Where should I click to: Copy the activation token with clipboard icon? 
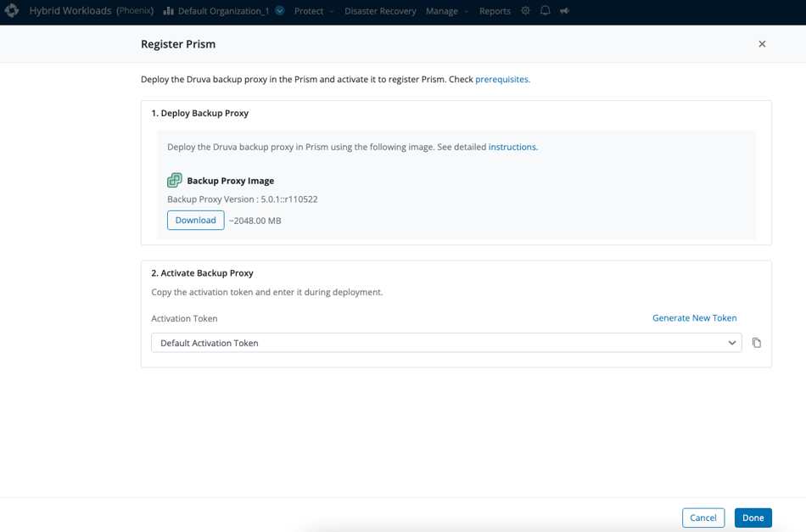pos(757,343)
